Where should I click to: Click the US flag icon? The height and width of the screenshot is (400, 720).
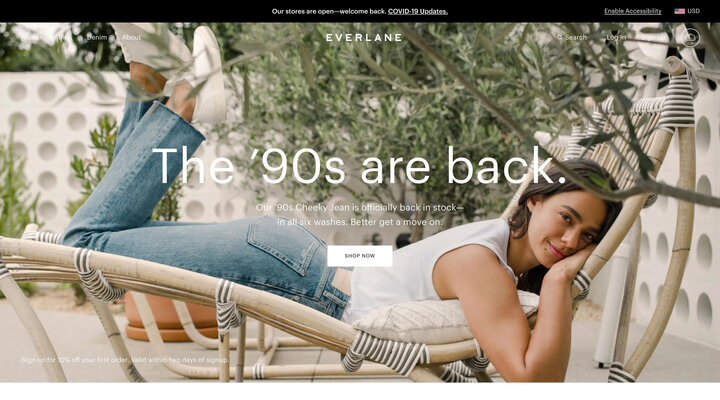680,11
